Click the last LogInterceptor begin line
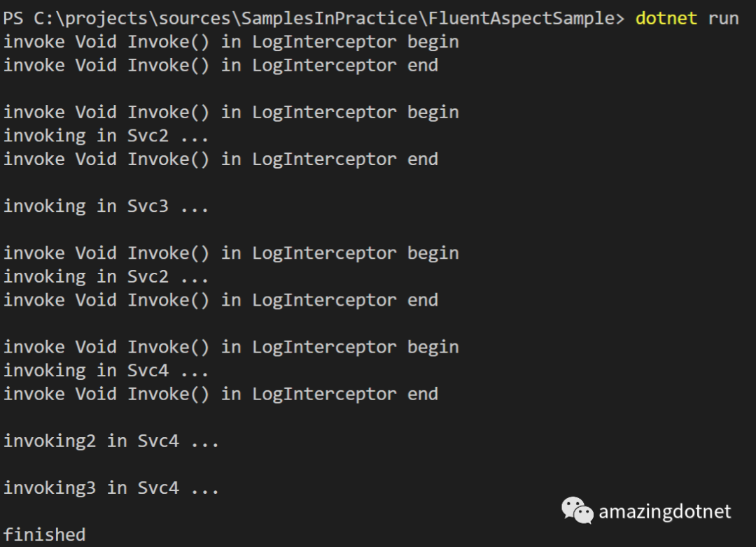Image resolution: width=756 pixels, height=547 pixels. (231, 348)
